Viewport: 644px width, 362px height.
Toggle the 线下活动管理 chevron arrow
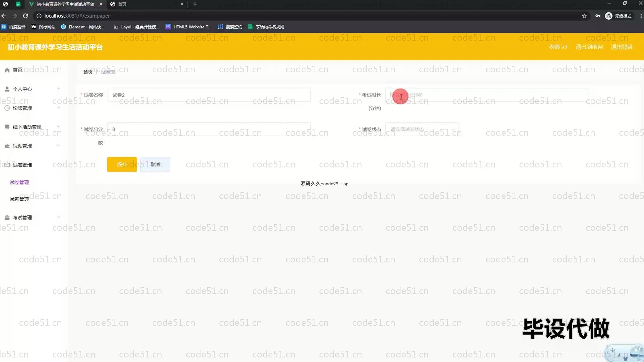coord(59,126)
